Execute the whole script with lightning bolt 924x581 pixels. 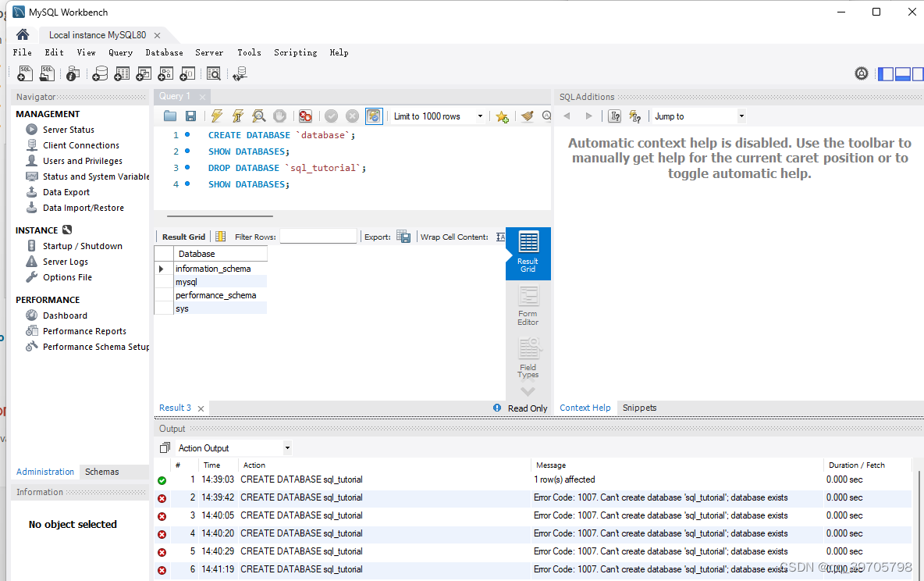217,116
